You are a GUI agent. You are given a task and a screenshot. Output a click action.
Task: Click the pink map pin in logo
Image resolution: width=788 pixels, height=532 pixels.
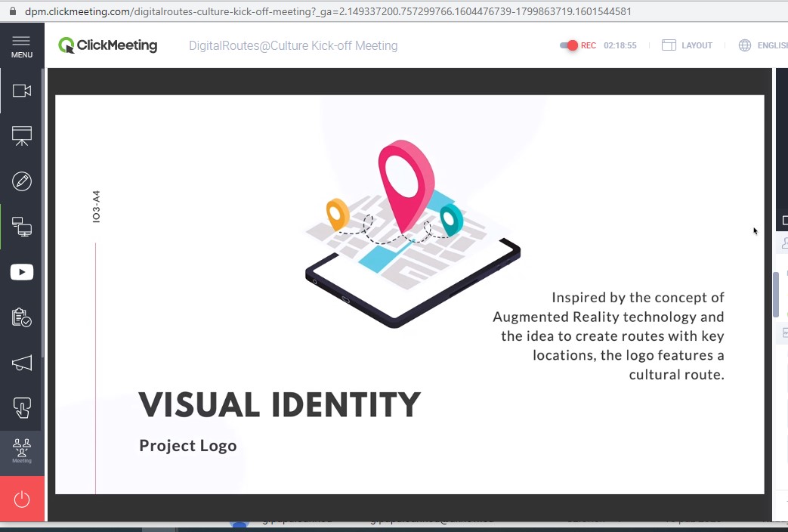pyautogui.click(x=406, y=186)
